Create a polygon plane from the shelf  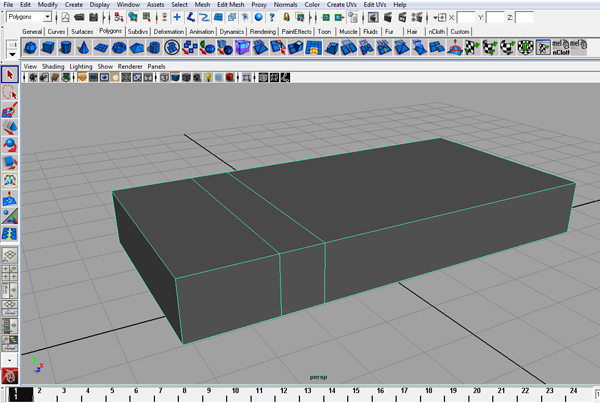point(101,48)
